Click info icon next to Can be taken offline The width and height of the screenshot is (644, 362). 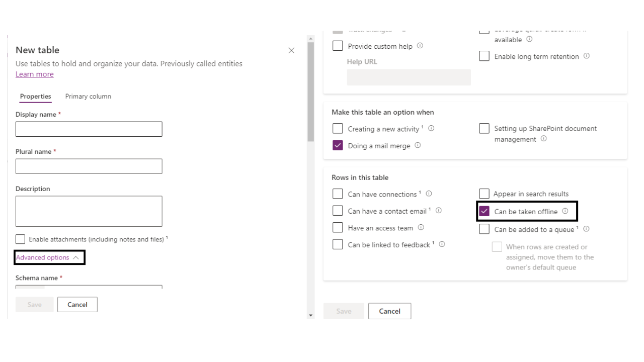pos(565,211)
